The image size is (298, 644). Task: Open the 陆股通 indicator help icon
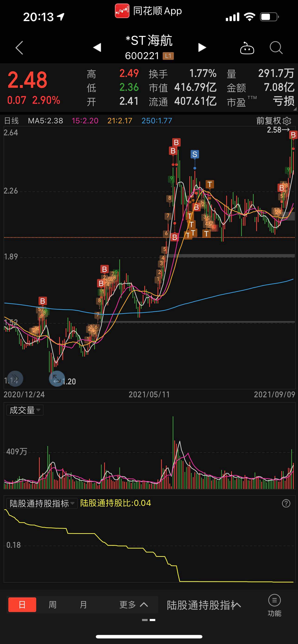coord(286,503)
